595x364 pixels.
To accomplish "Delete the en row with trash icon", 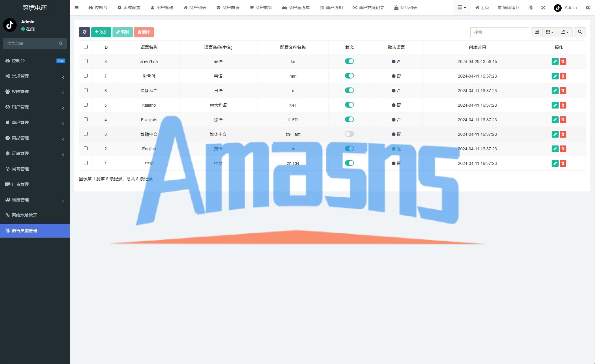I will click(563, 149).
